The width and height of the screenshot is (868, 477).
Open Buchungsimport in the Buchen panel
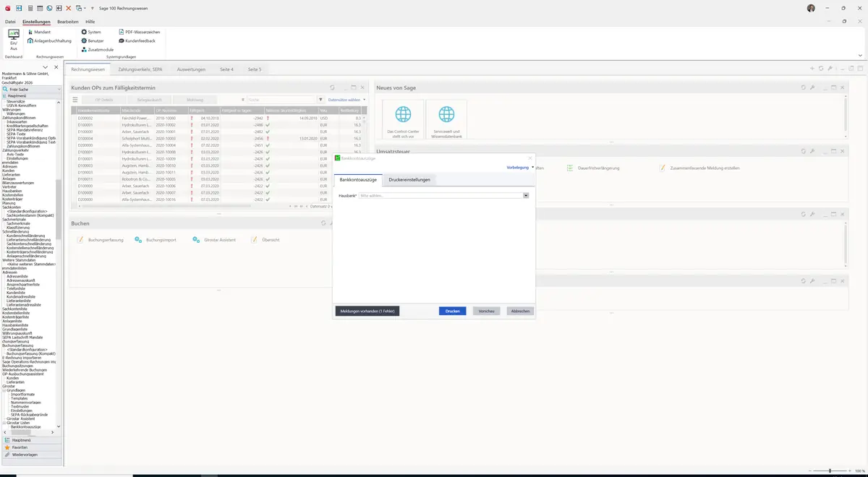[x=156, y=239]
